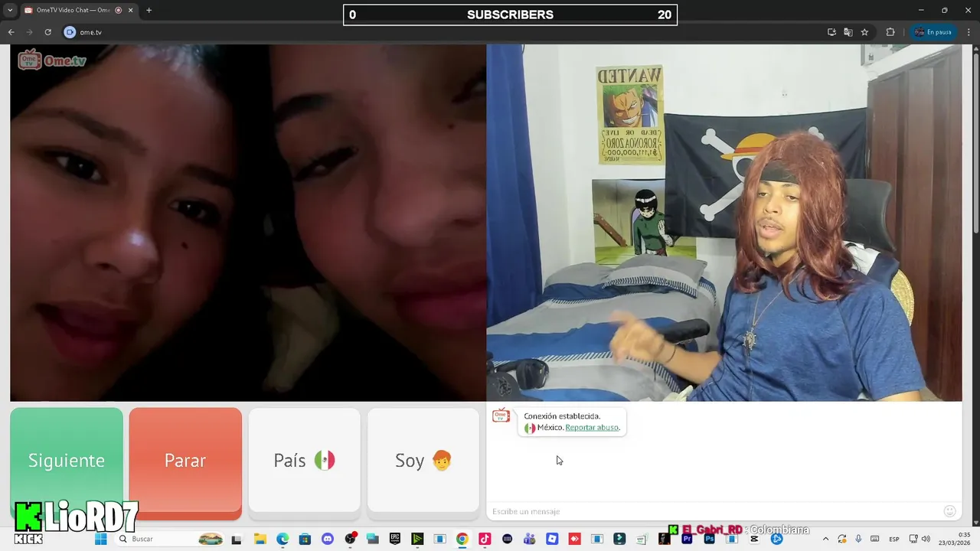View site information icon in address bar
The image size is (980, 551).
pyautogui.click(x=70, y=32)
